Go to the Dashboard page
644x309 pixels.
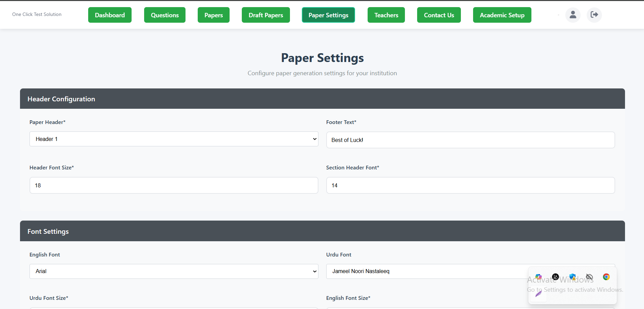point(110,15)
